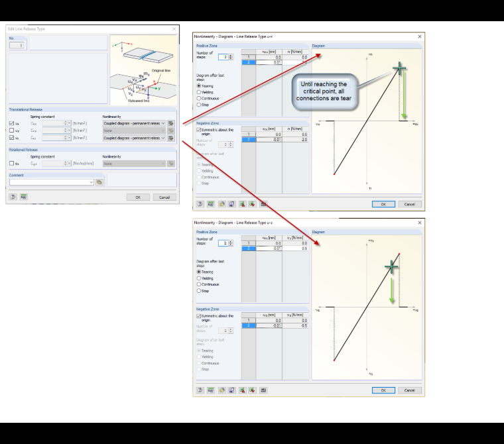The height and width of the screenshot is (444, 504).
Task: Click OK in the u-z diagram dialog
Action: (x=383, y=390)
